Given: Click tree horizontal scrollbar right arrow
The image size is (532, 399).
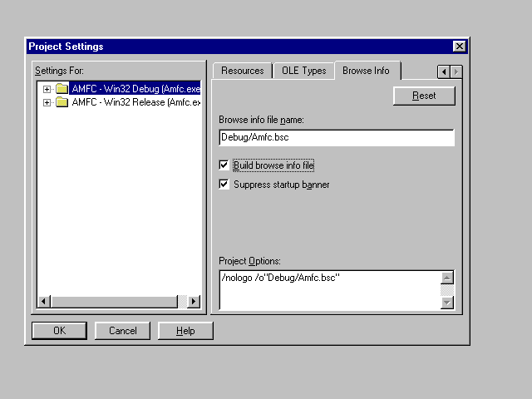Looking at the screenshot, I should 194,301.
